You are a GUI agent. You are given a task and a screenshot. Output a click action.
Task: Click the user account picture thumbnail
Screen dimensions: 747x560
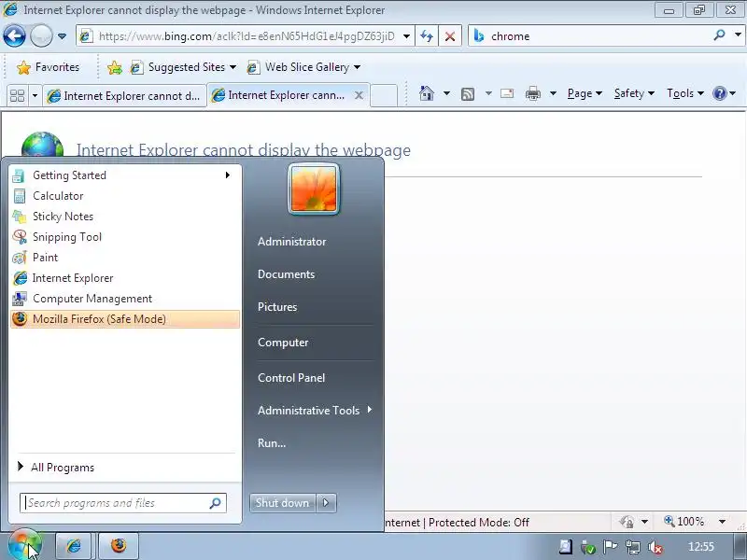(x=314, y=189)
